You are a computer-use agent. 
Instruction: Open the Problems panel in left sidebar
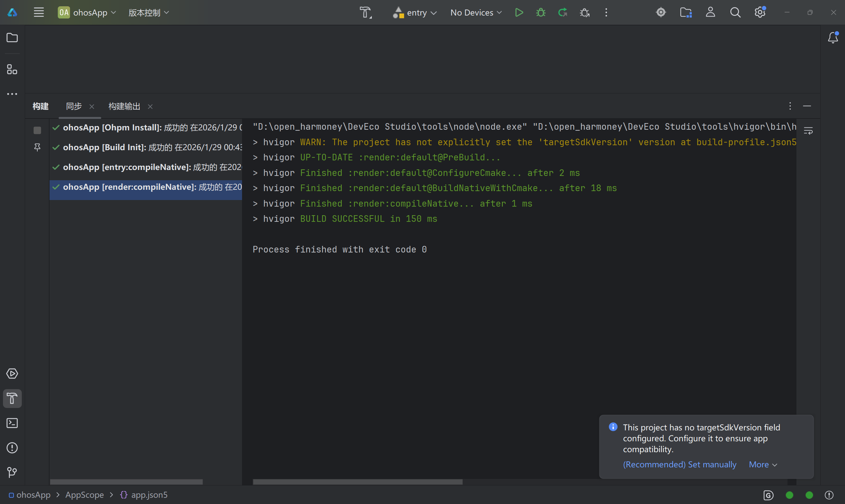click(12, 448)
